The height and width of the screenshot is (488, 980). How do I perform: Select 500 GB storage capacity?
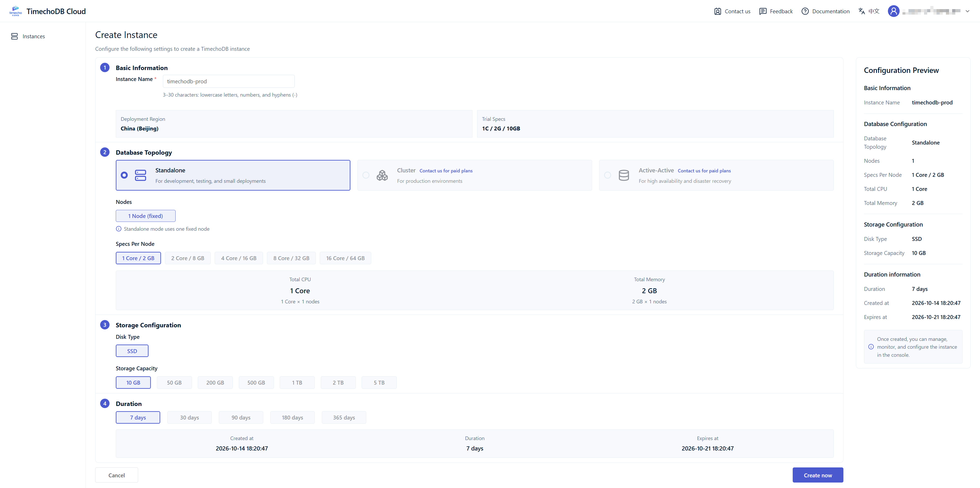click(256, 383)
